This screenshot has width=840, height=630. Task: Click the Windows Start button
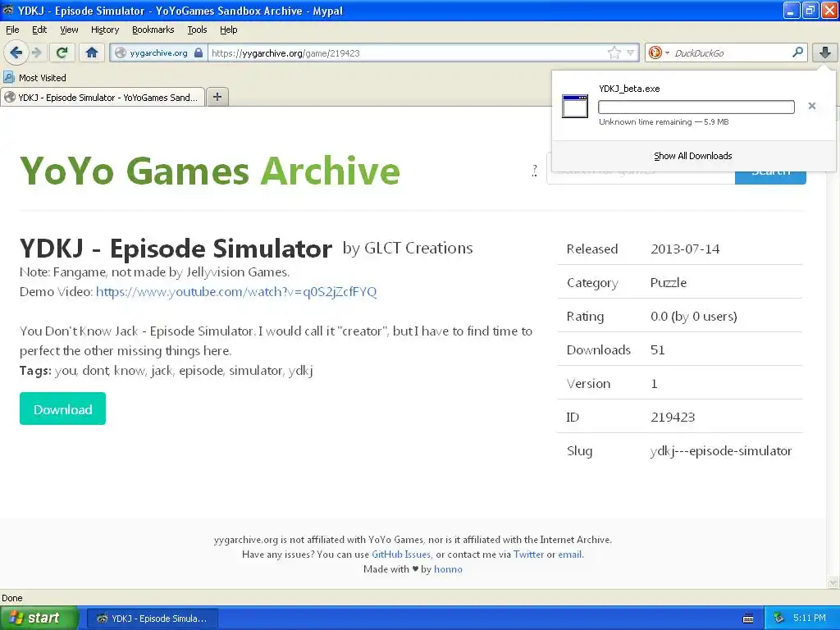(39, 618)
